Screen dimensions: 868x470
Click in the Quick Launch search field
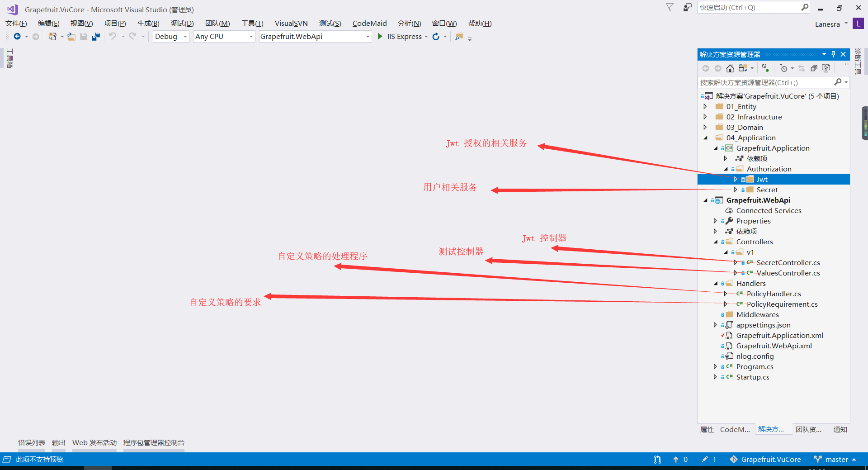click(x=749, y=7)
